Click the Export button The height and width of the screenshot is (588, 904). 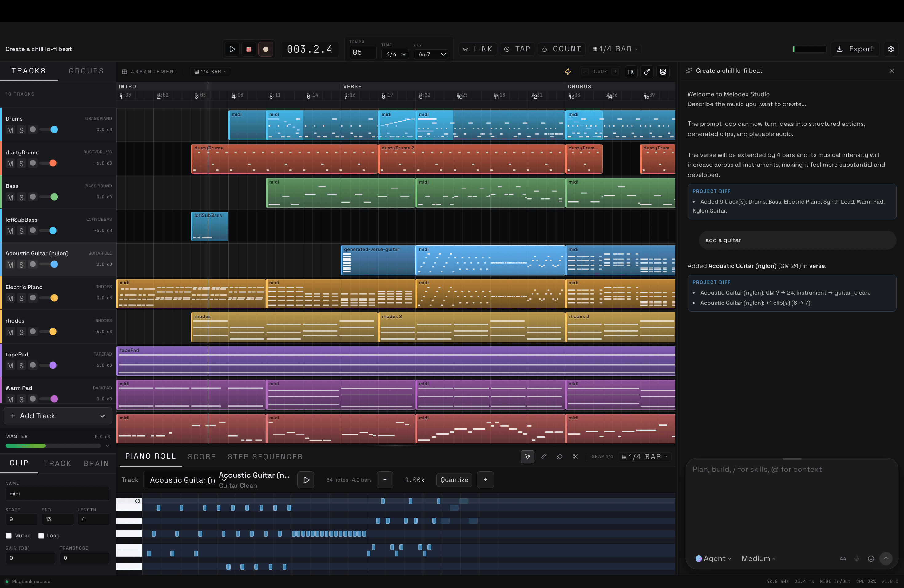click(855, 49)
